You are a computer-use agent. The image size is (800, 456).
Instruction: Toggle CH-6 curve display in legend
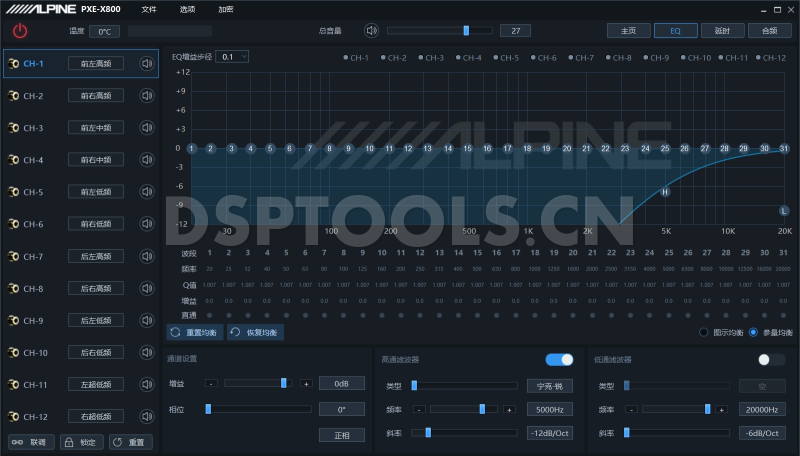click(543, 58)
